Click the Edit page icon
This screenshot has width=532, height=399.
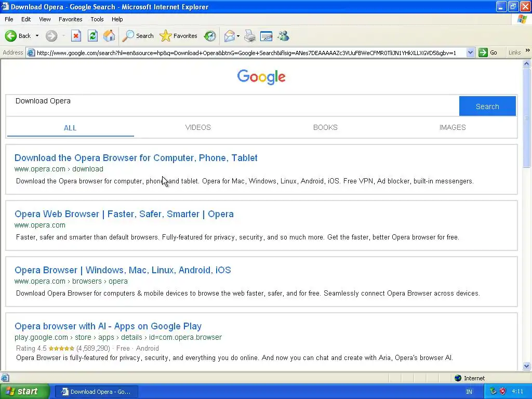click(267, 36)
